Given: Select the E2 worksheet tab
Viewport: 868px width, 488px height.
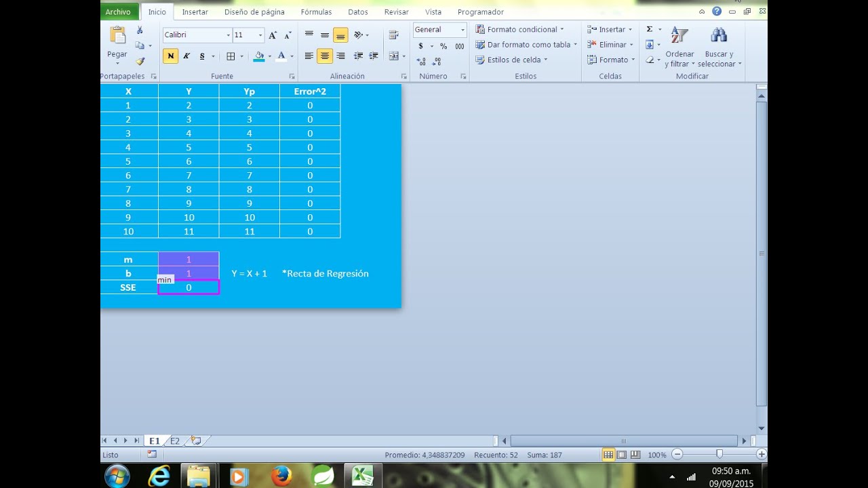Looking at the screenshot, I should click(x=175, y=441).
